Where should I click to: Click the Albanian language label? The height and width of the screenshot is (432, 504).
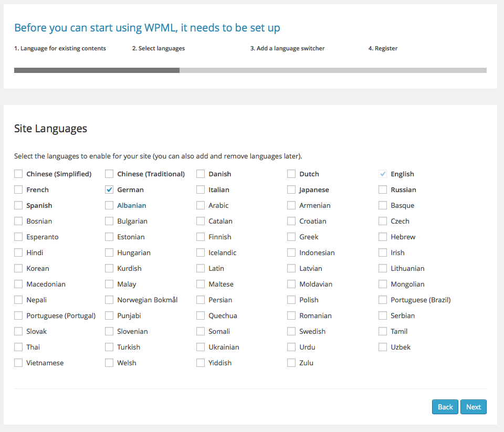[x=131, y=205]
